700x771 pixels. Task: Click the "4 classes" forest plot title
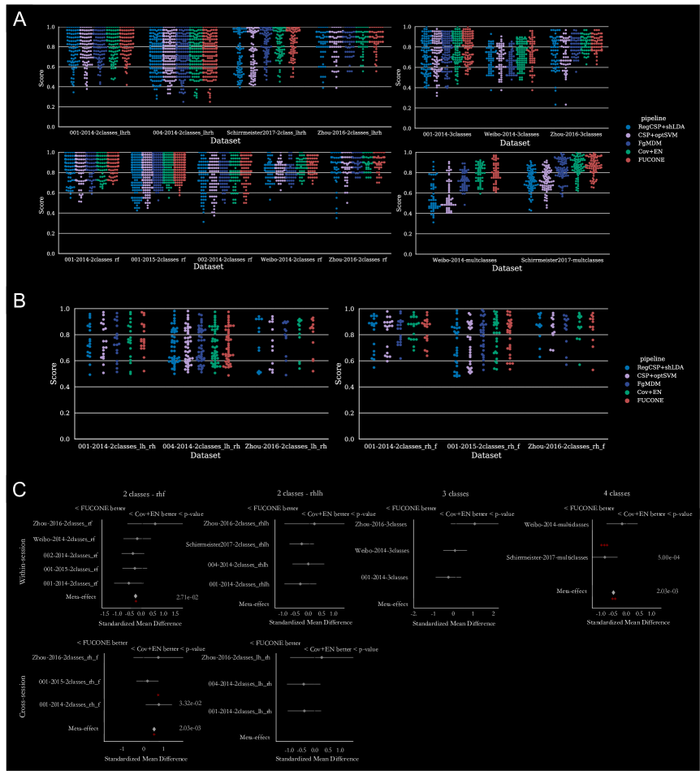616,493
